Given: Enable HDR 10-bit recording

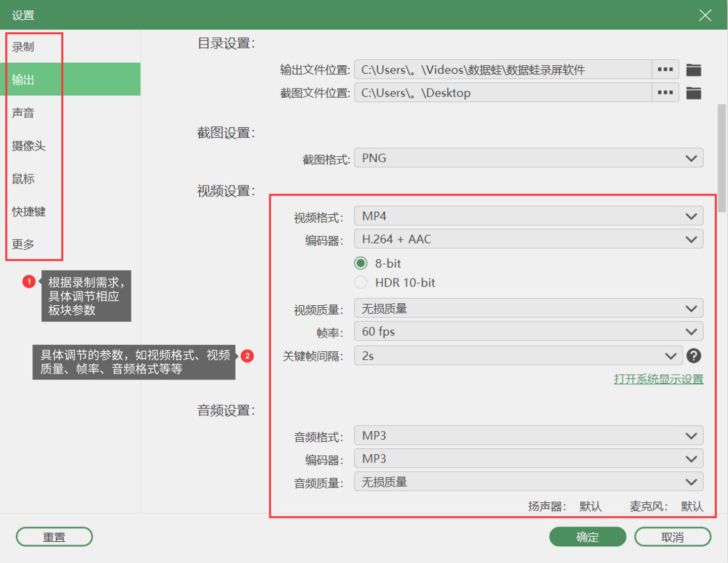Looking at the screenshot, I should click(x=361, y=283).
